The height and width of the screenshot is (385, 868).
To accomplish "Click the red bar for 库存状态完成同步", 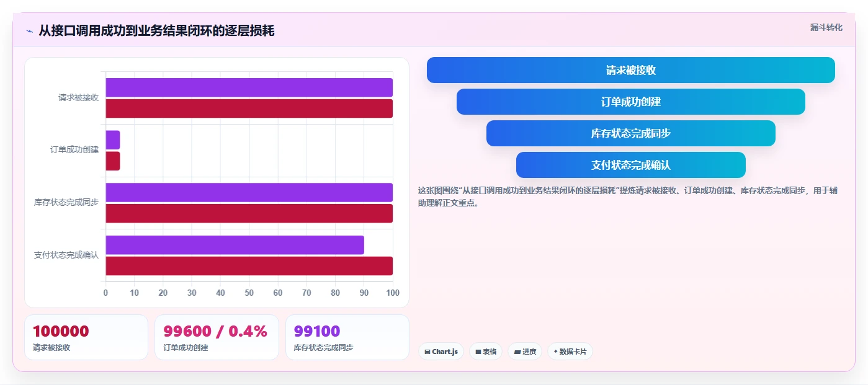I will [249, 213].
